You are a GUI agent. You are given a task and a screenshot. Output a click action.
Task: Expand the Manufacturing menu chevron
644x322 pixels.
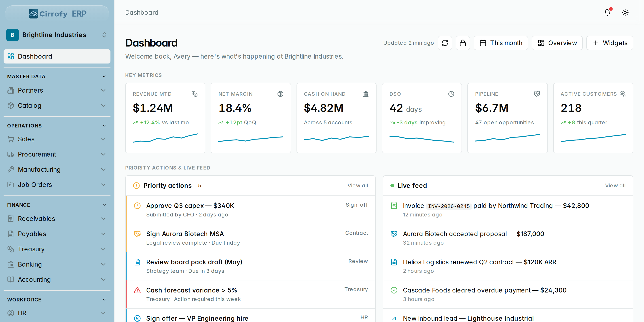pos(104,169)
